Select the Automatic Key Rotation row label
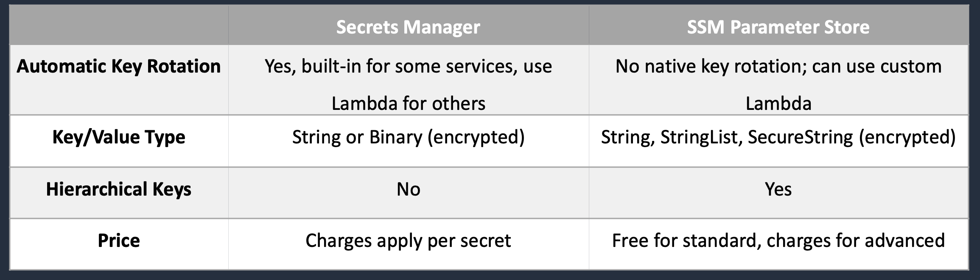This screenshot has height=280, width=980. [119, 67]
